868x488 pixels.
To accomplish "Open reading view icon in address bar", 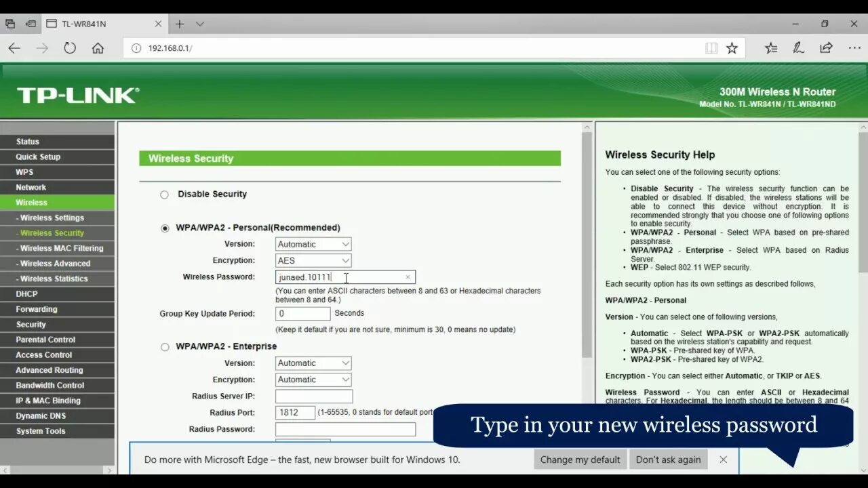I will (711, 48).
